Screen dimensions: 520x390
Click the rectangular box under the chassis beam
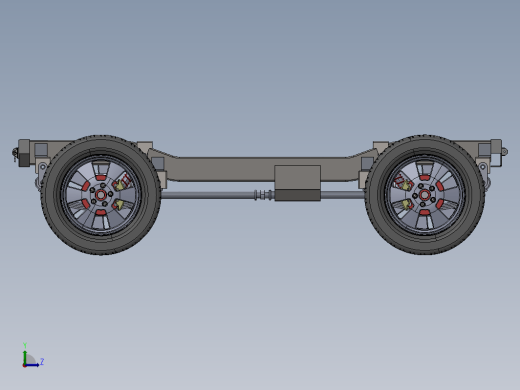point(297,183)
